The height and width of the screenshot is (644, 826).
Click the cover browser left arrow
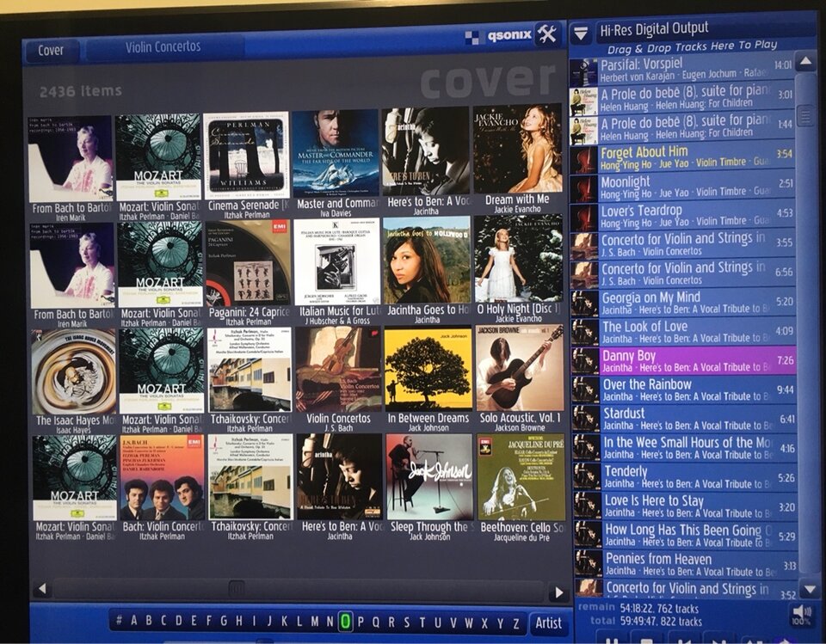42,589
